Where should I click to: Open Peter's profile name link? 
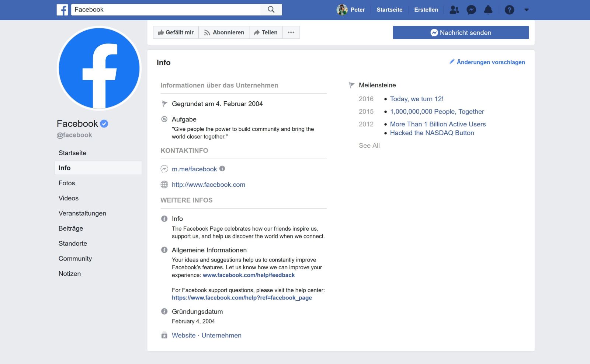pos(358,10)
